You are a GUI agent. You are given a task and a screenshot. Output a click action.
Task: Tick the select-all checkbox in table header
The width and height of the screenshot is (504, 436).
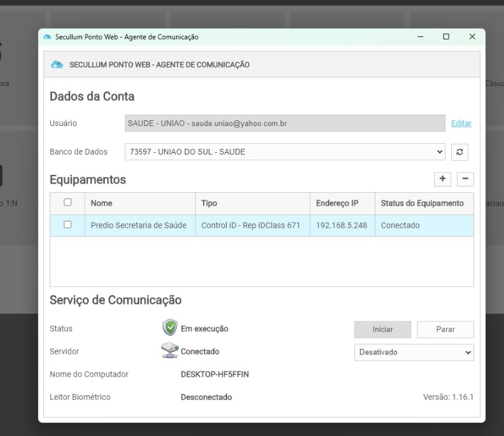point(67,203)
